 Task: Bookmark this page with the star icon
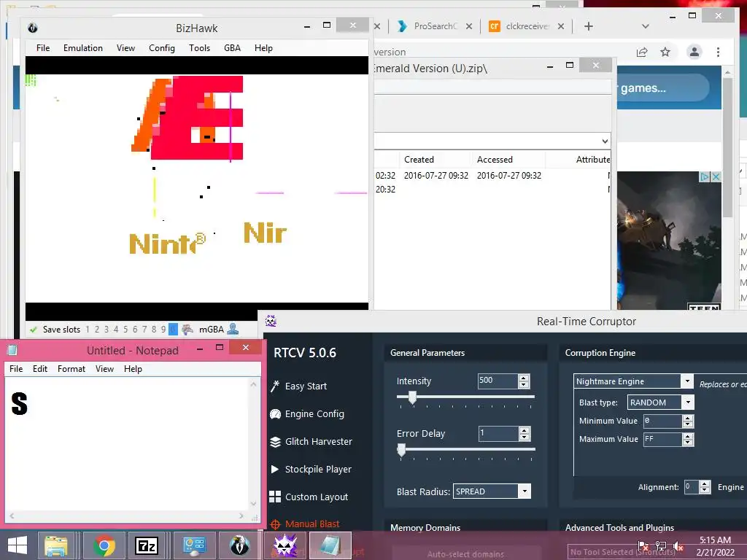[665, 52]
